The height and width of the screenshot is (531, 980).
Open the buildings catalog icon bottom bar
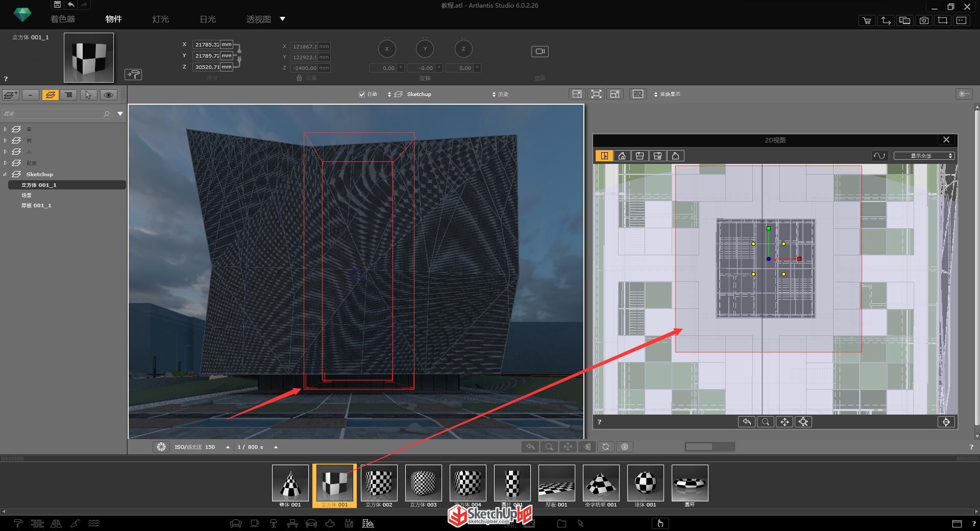coord(368,523)
